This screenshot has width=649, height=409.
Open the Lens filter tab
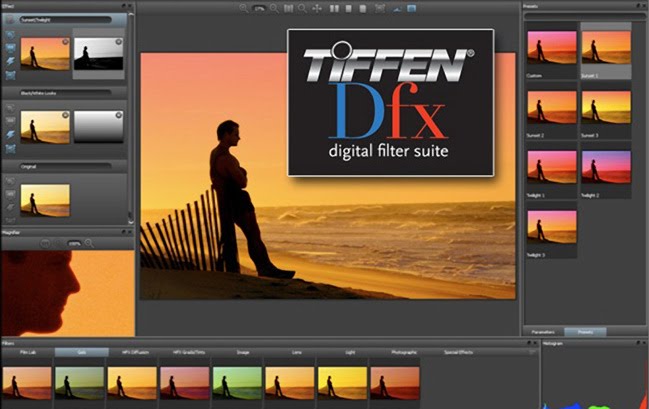point(297,352)
